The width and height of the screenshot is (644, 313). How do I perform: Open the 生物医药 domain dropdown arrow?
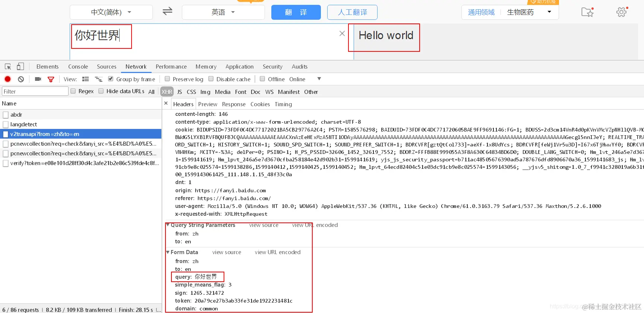(x=549, y=12)
